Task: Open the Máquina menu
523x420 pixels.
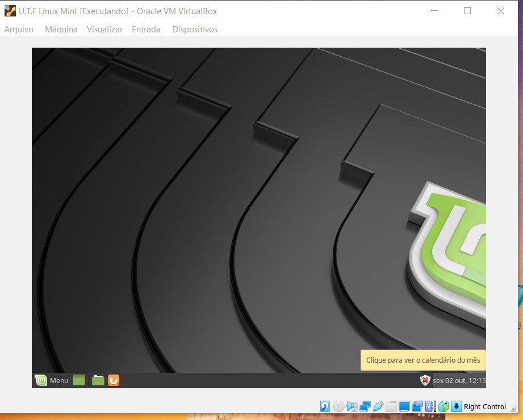Action: (61, 30)
